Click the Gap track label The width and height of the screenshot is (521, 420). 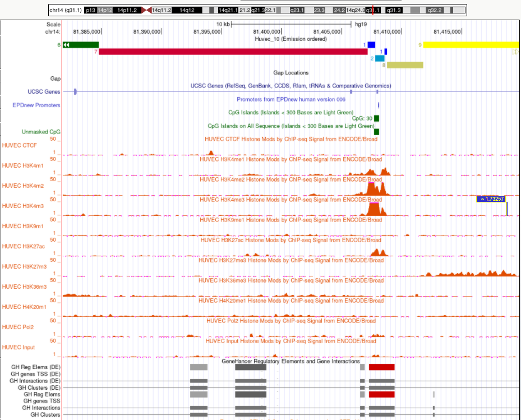pos(55,79)
